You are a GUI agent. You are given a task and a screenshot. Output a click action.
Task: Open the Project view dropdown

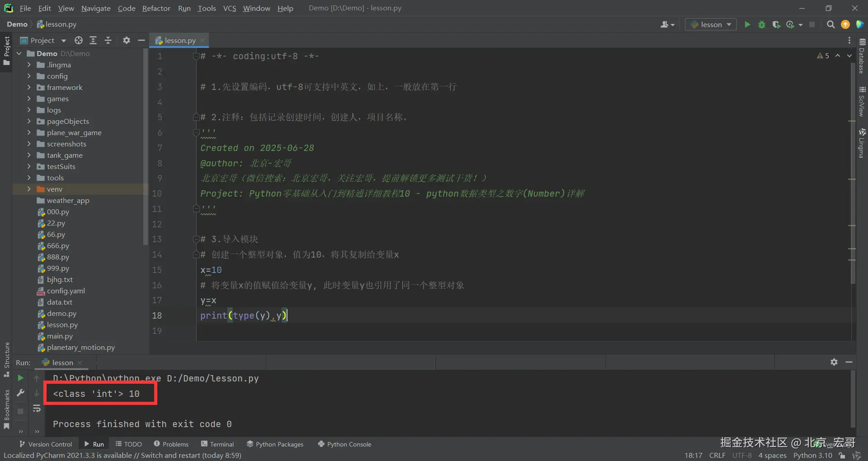pos(43,40)
